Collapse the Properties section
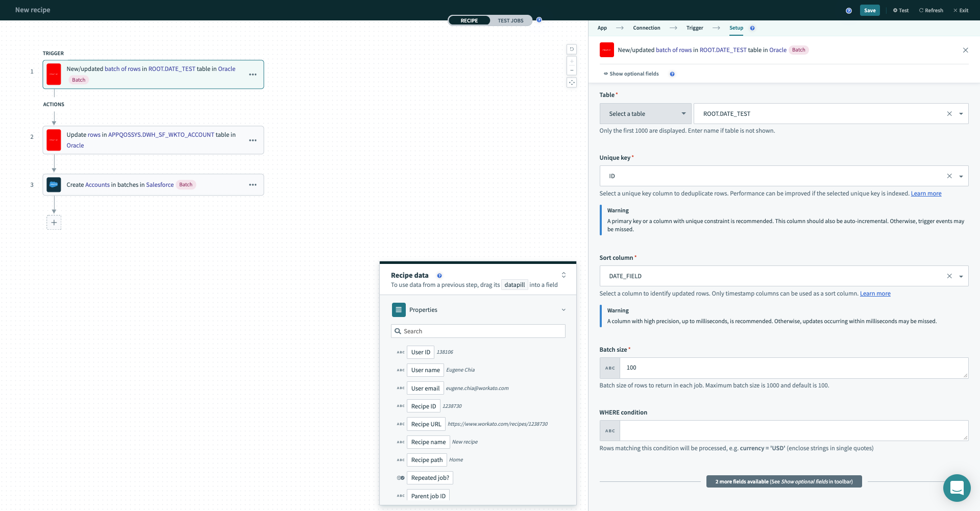The height and width of the screenshot is (511, 980). pos(563,310)
